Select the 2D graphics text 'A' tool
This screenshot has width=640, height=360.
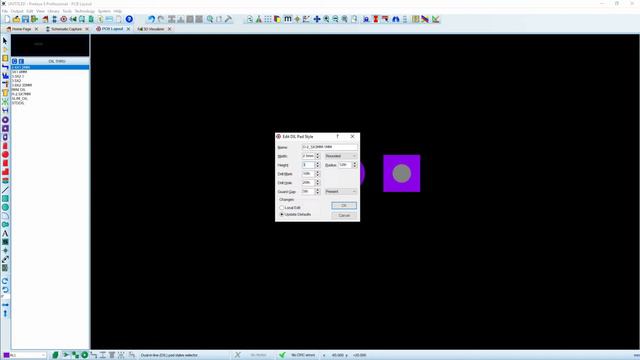click(5, 233)
